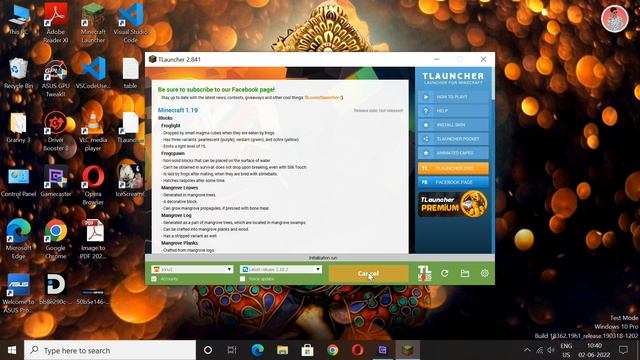Open the action center notifications icon
The width and height of the screenshot is (640, 360).
[623, 350]
